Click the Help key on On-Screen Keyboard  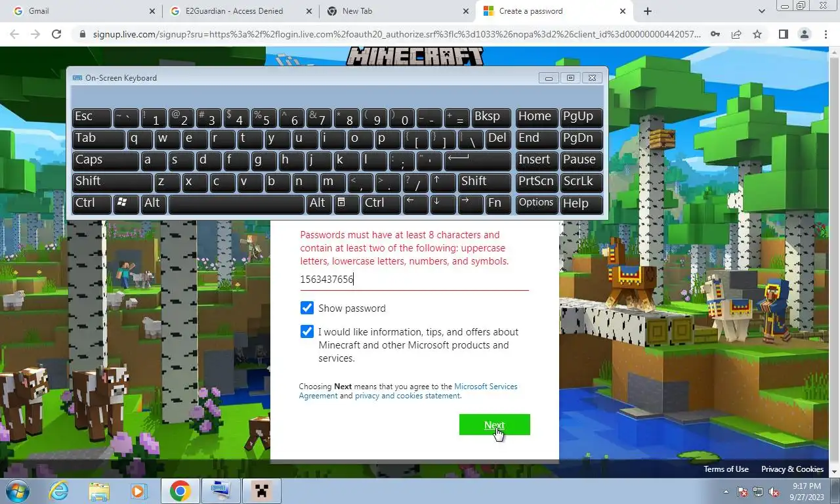coord(581,204)
